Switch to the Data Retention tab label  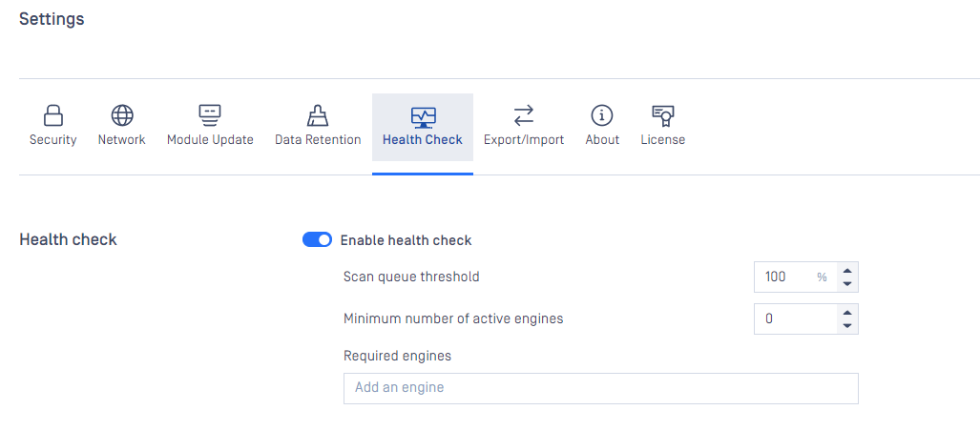(318, 140)
